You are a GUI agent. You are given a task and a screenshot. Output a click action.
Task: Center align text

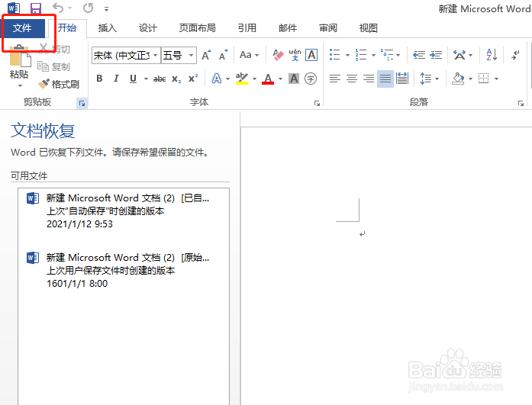(x=352, y=79)
